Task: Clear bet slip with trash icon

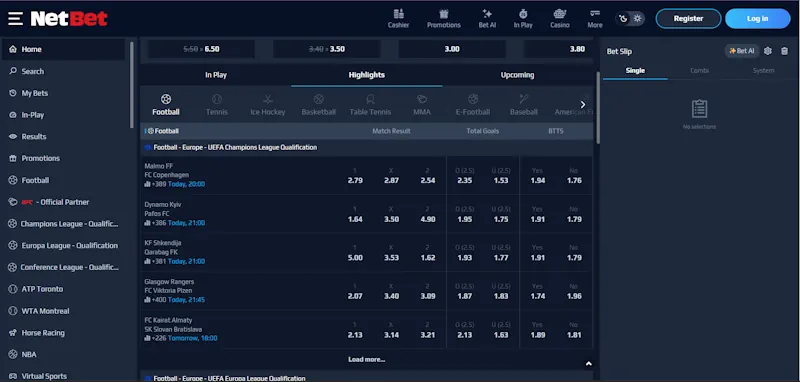Action: pos(785,51)
